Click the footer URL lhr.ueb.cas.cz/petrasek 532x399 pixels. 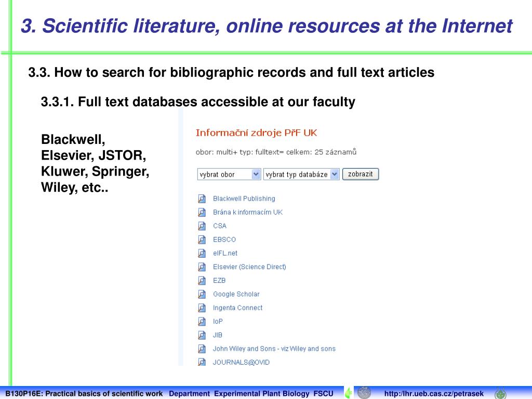click(434, 394)
